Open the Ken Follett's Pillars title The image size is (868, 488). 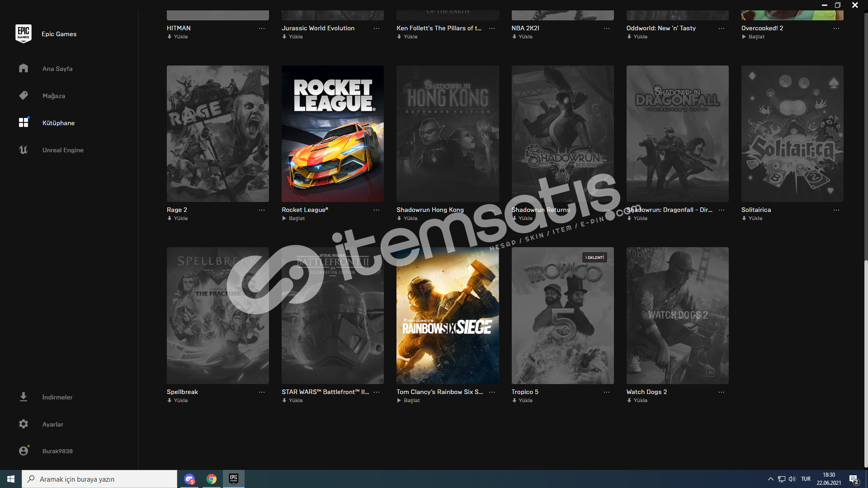[439, 28]
